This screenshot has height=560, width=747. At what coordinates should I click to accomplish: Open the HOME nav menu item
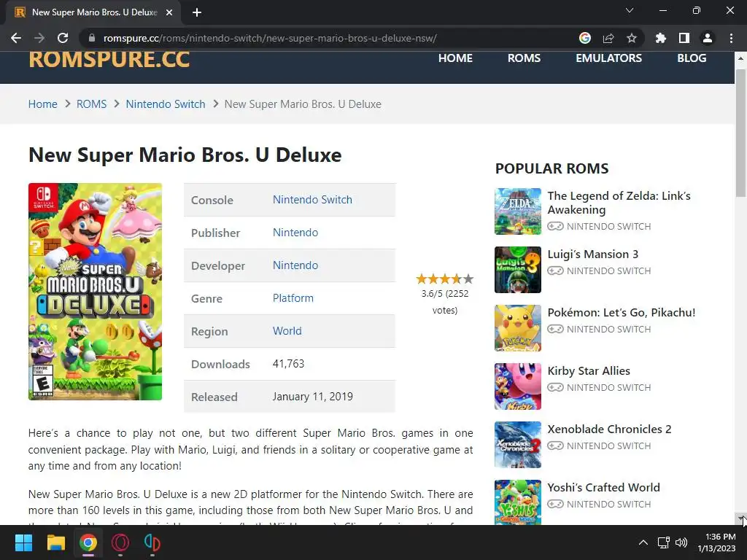pos(455,58)
